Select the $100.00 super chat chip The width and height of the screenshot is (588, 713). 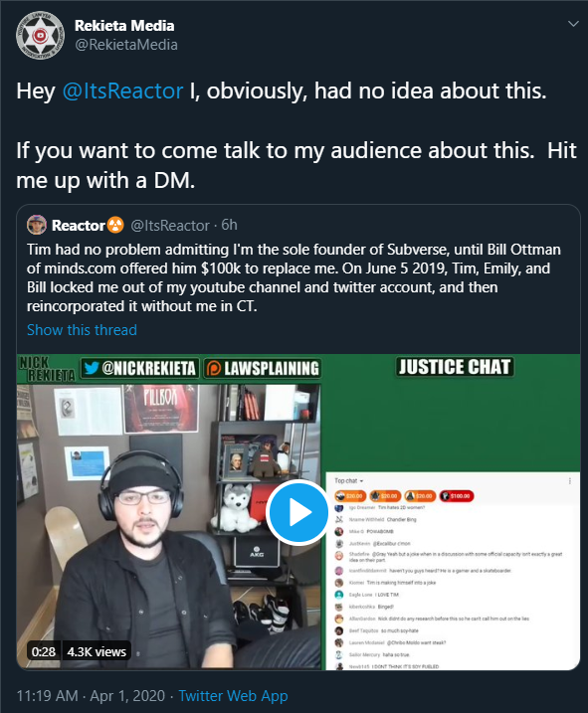click(x=457, y=495)
